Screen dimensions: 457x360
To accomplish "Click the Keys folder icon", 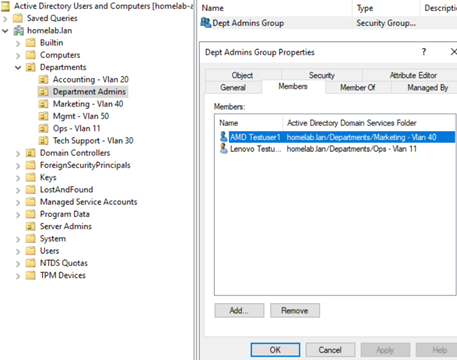I will click(31, 177).
